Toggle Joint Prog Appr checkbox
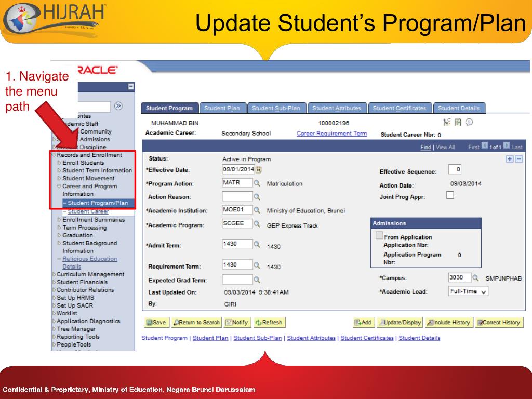 (450, 195)
